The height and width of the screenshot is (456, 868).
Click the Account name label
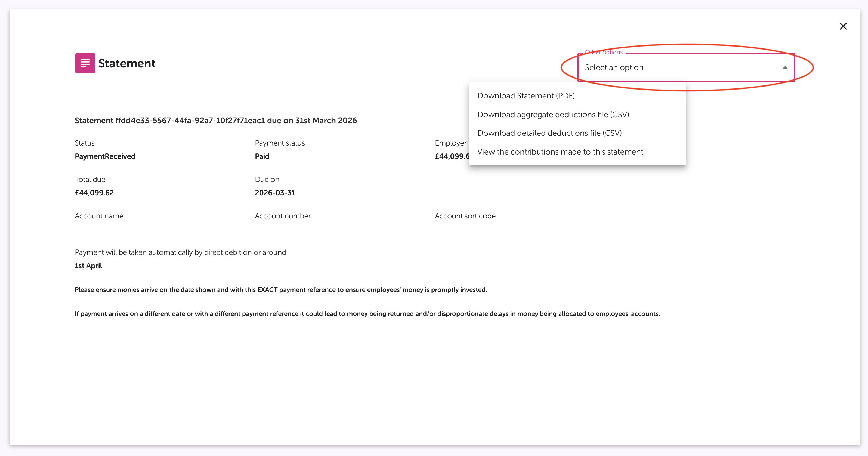99,216
